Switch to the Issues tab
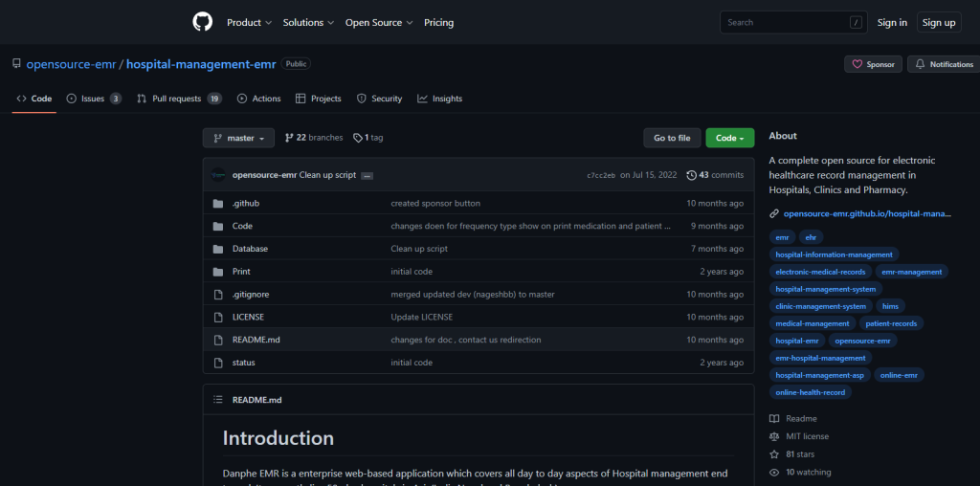 pos(94,99)
